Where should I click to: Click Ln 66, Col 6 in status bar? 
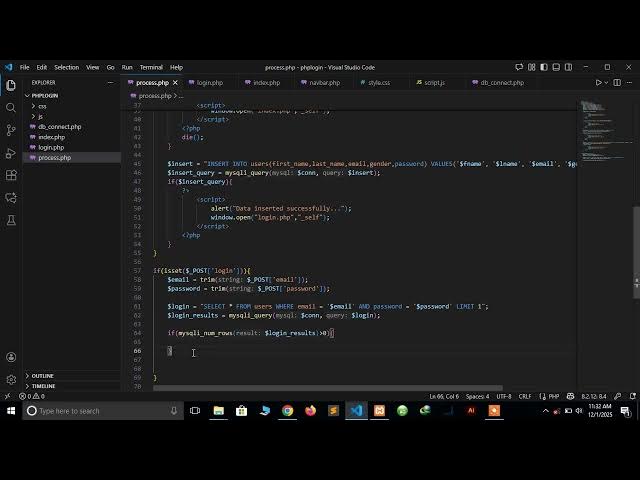point(444,396)
